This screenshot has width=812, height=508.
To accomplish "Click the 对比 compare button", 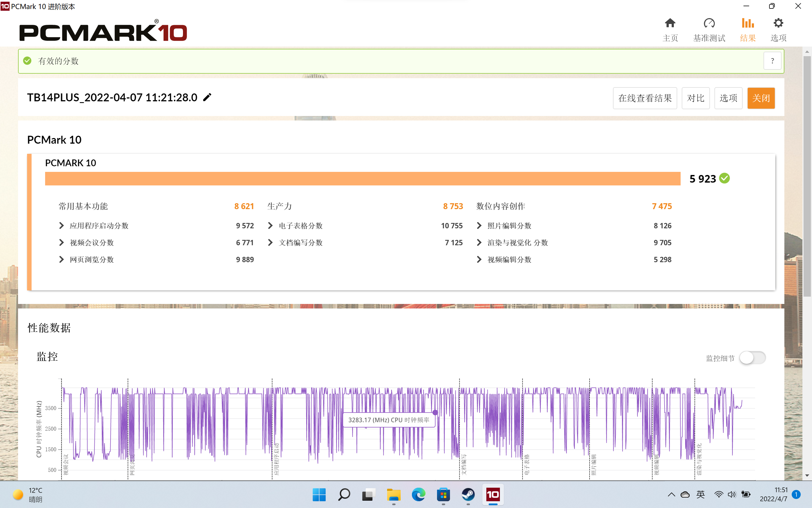I will pyautogui.click(x=696, y=98).
